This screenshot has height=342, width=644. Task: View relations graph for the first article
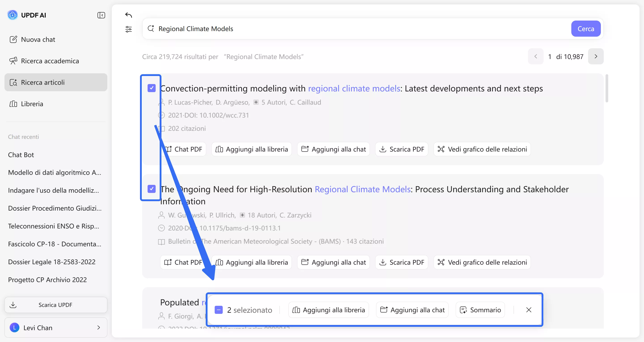click(x=482, y=149)
